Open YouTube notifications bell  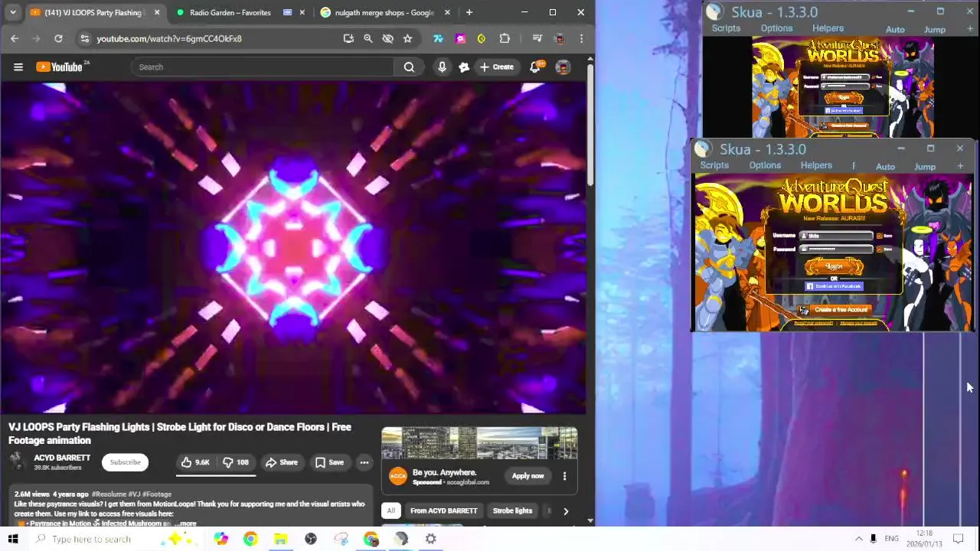click(x=535, y=67)
